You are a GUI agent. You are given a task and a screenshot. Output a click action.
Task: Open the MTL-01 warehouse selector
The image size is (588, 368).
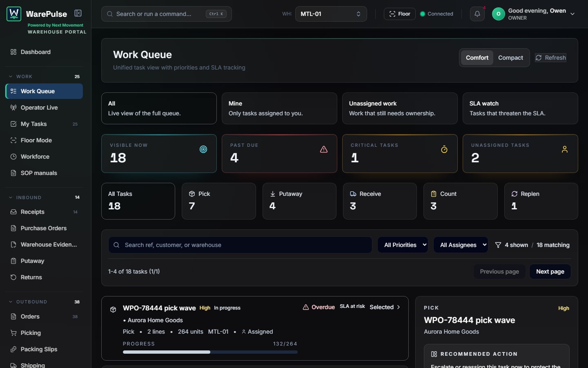tap(331, 14)
